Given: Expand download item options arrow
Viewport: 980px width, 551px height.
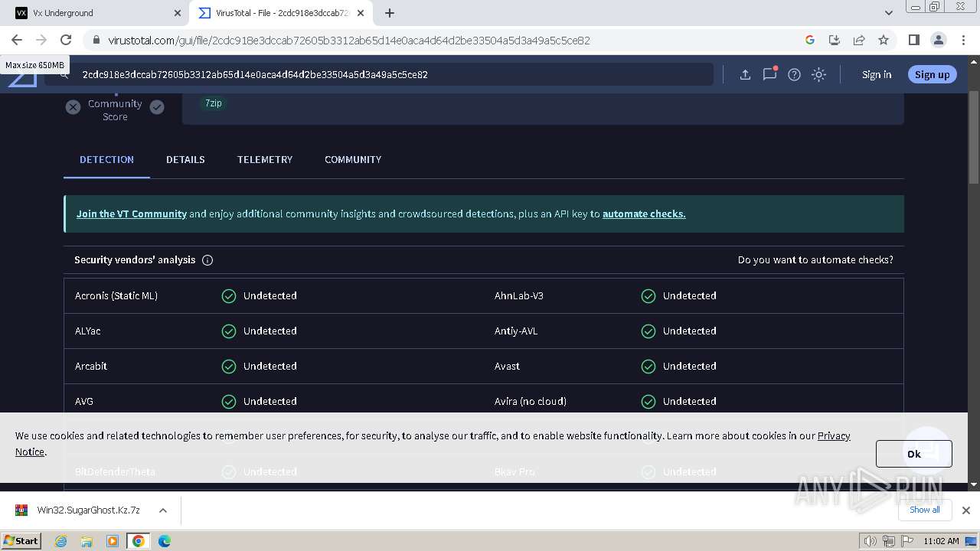Looking at the screenshot, I should (163, 510).
